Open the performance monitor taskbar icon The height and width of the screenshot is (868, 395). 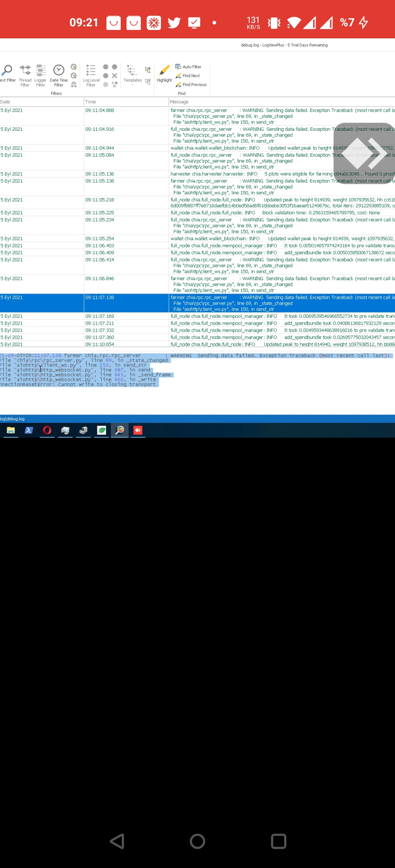tap(65, 430)
